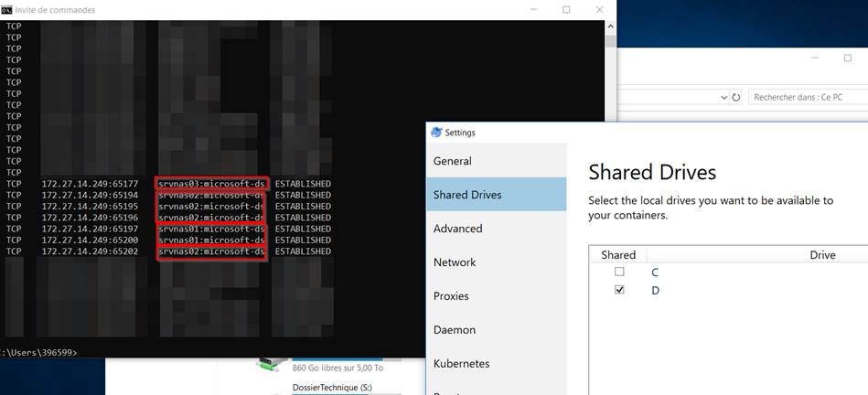The height and width of the screenshot is (395, 868).
Task: Open the Advanced settings section
Action: 497,229
